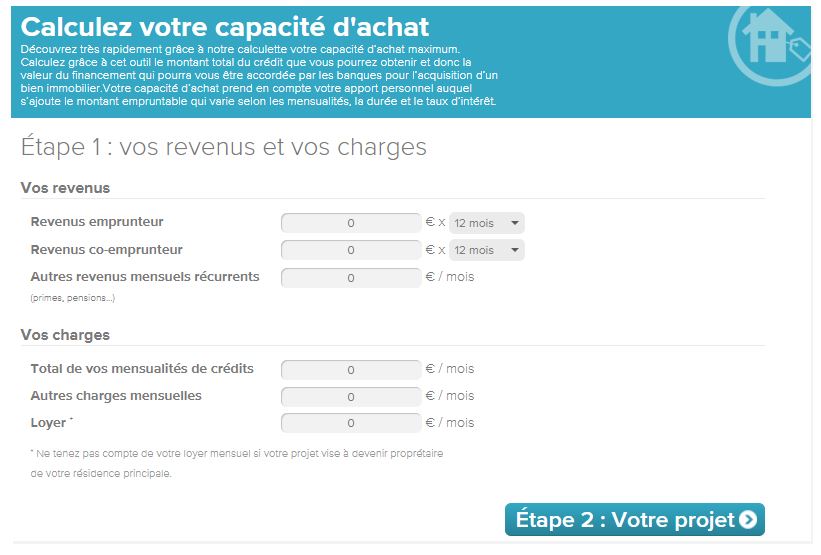Click the Revenus emprunteur label
821x555 pixels.
click(97, 222)
